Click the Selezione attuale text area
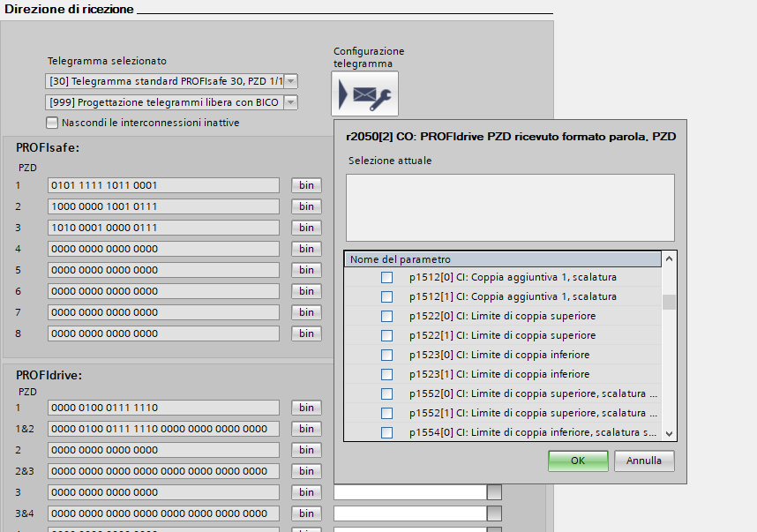The image size is (757, 532). (510, 207)
